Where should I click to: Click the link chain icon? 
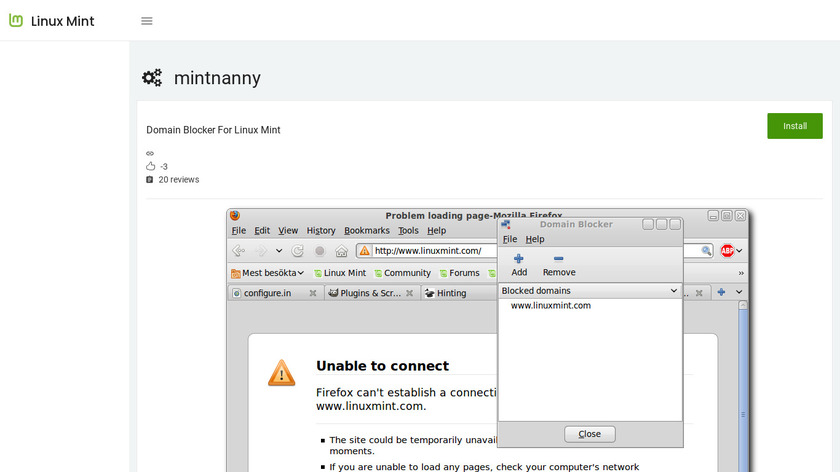pyautogui.click(x=150, y=153)
